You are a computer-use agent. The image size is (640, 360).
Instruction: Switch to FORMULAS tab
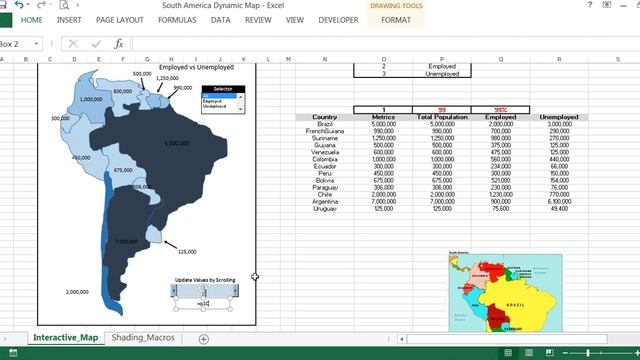click(177, 20)
